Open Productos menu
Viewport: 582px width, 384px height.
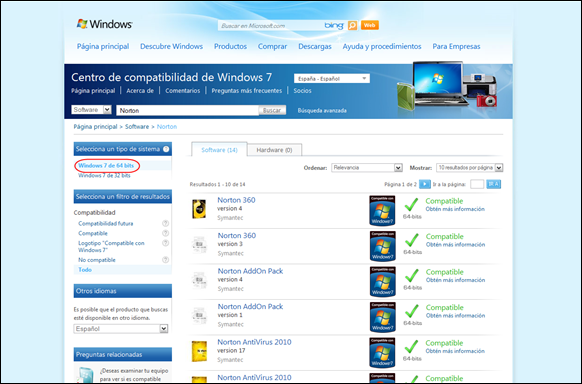[x=230, y=46]
